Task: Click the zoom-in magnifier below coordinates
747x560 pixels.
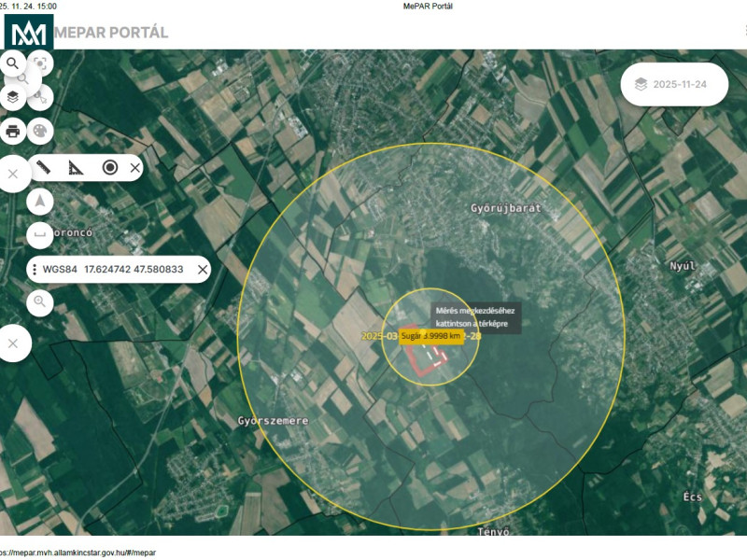Action: [x=40, y=301]
